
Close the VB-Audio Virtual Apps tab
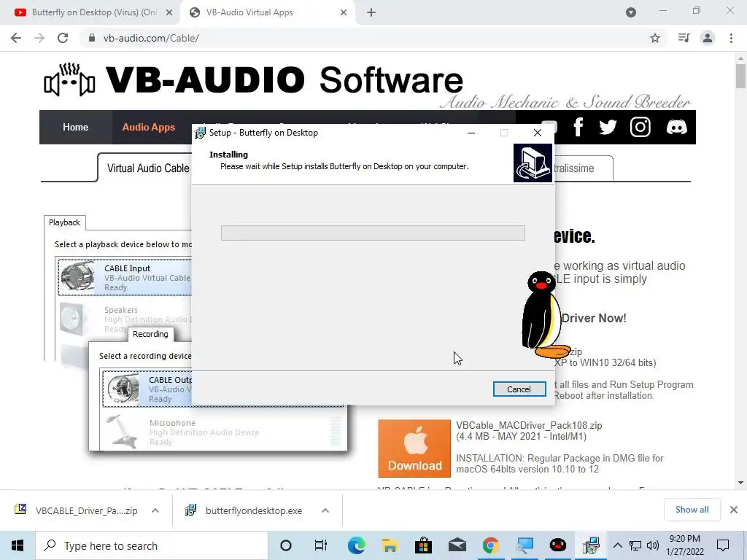coord(344,12)
